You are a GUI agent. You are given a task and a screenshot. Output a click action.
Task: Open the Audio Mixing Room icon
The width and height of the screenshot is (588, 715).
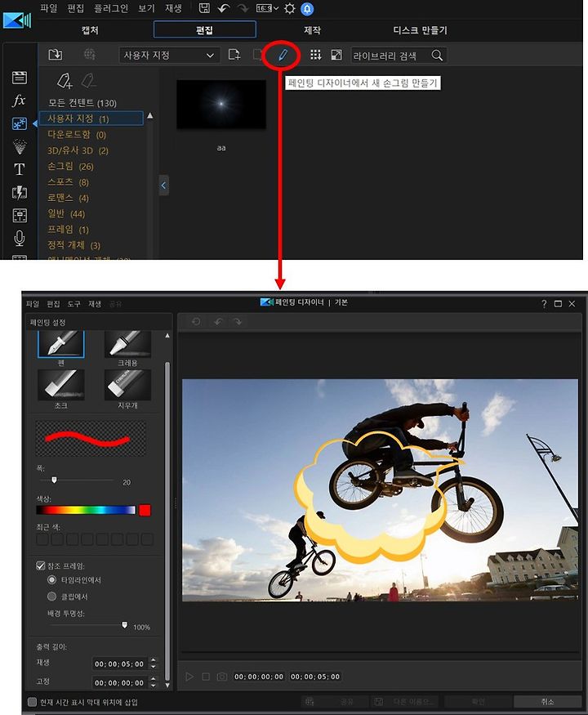coord(19,215)
